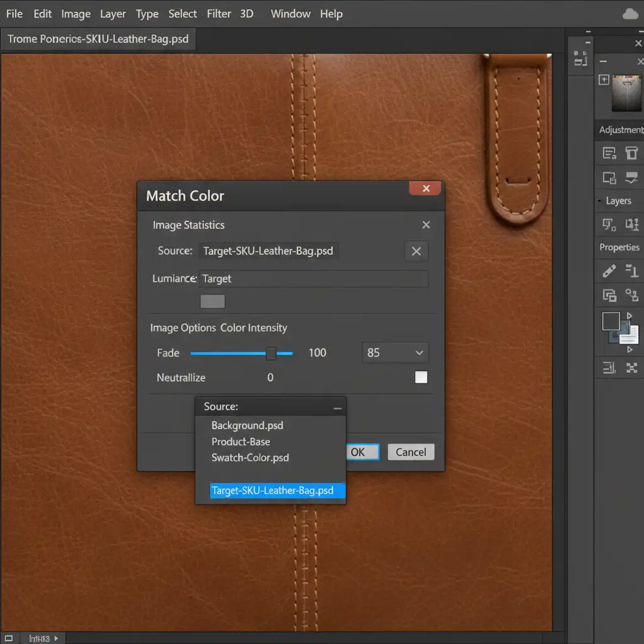The width and height of the screenshot is (644, 644).
Task: Click the gray swatch below Luminance
Action: coord(212,301)
